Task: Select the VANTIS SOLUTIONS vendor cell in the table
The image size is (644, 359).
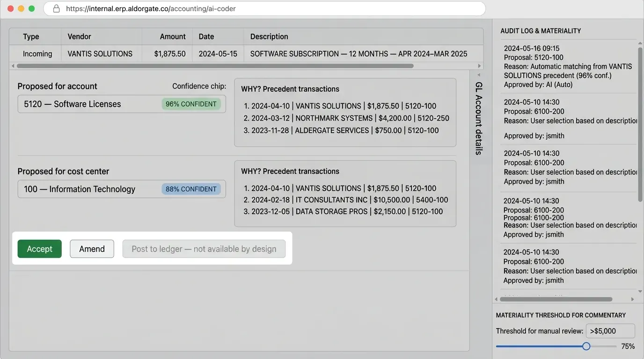Action: tap(102, 54)
